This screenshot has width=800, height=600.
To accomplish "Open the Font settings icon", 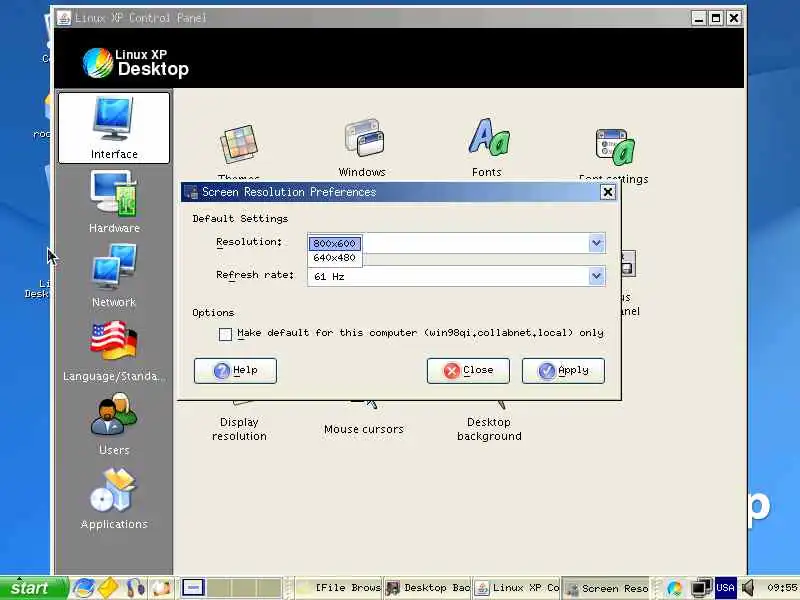I will pos(613,156).
